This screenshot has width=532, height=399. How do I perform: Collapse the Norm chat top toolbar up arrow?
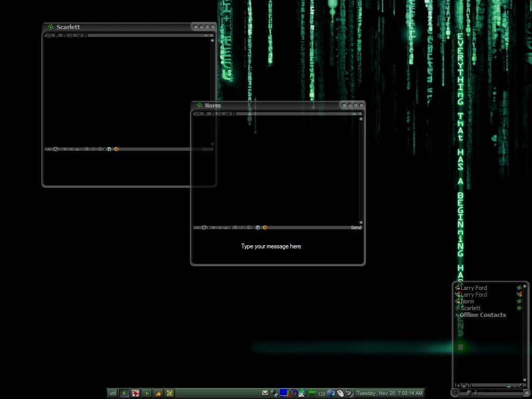[354, 114]
